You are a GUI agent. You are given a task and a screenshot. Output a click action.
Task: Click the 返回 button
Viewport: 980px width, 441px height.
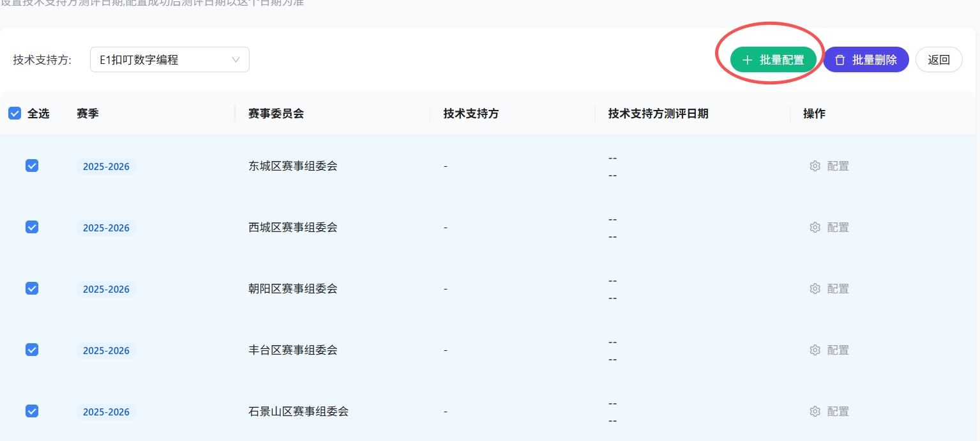[939, 59]
